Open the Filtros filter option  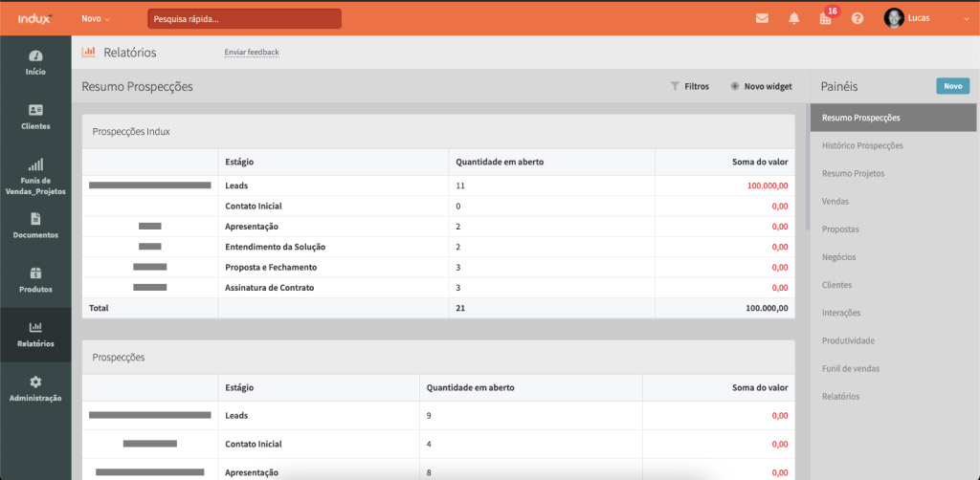pyautogui.click(x=690, y=86)
